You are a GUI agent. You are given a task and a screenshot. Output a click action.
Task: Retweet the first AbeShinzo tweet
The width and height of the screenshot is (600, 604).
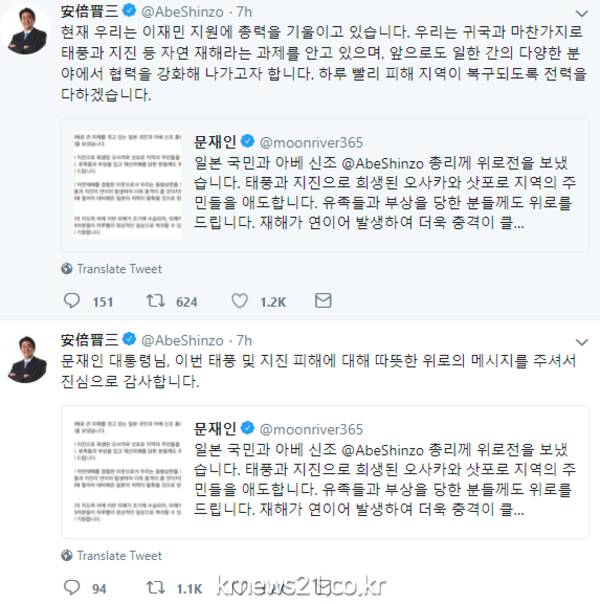[x=156, y=301]
